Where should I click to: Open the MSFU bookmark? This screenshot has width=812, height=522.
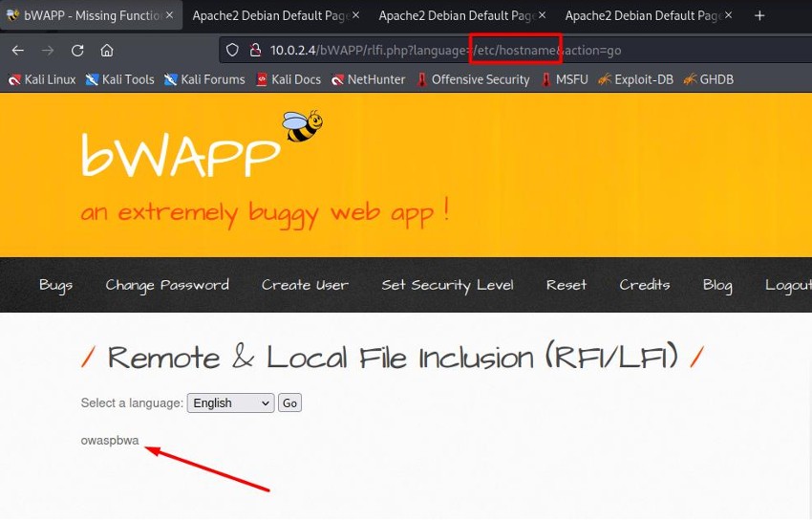(565, 79)
